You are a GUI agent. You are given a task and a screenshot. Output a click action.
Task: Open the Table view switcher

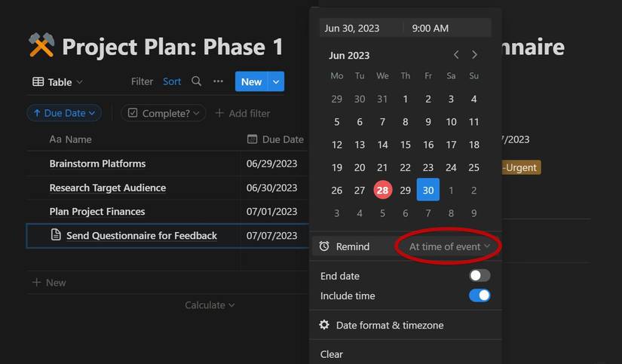tap(57, 81)
